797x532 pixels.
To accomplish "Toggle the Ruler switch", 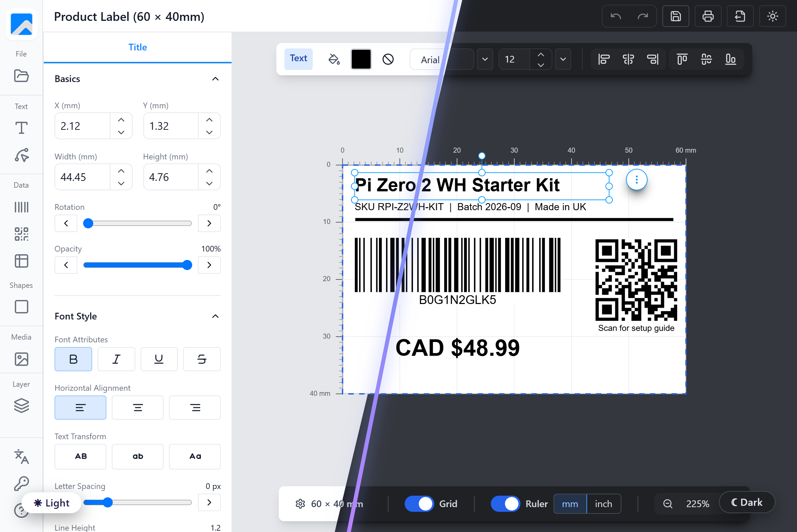I will (505, 503).
